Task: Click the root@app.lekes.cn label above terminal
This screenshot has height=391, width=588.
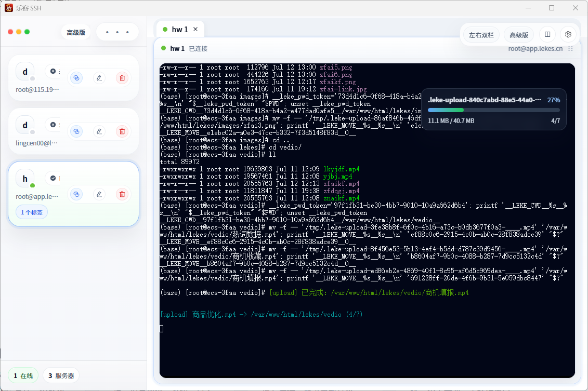Action: click(535, 49)
